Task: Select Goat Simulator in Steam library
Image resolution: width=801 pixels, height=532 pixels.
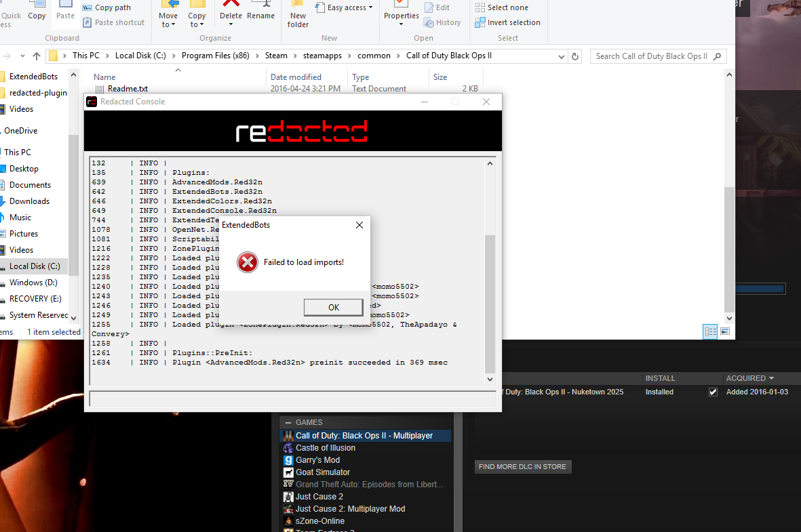Action: (x=323, y=472)
